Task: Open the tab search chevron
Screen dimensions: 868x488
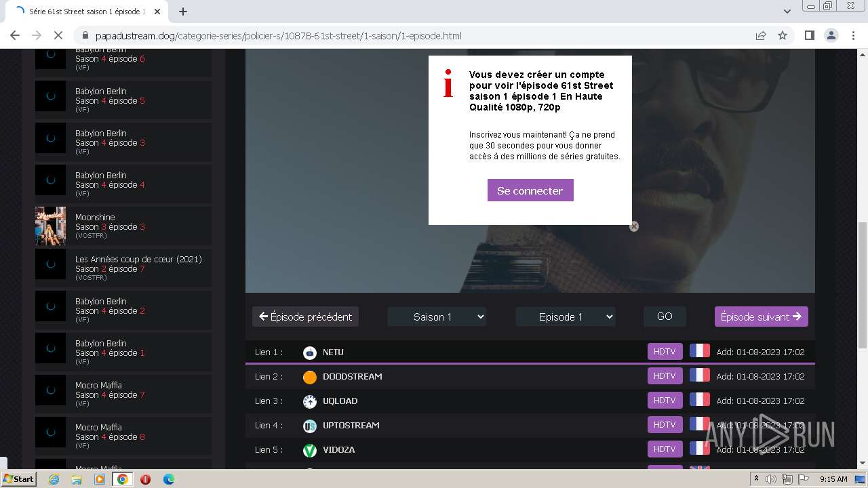Action: (787, 12)
